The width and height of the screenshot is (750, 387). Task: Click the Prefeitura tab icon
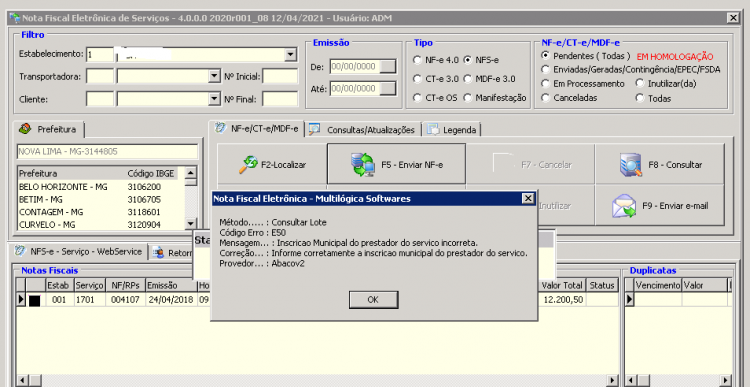tap(26, 129)
